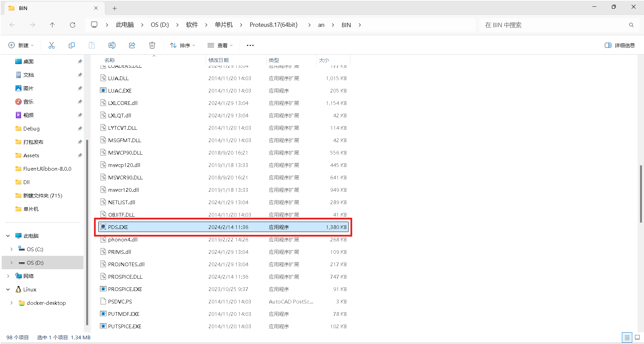
Task: Select the Rename icon
Action: pyautogui.click(x=112, y=45)
